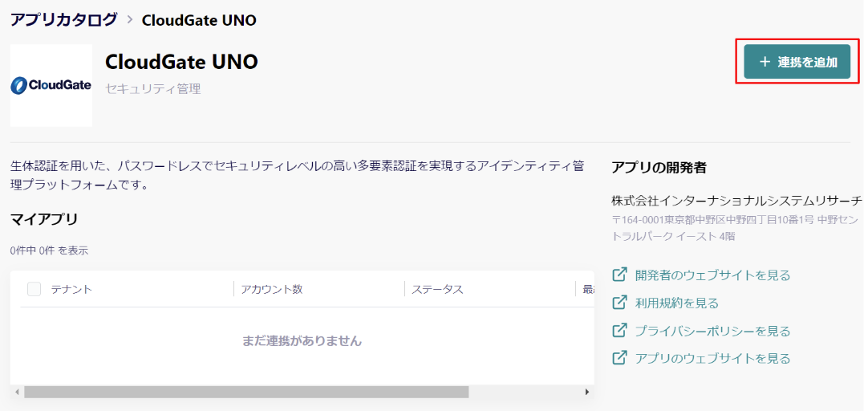Click the 連携を追加 button
The width and height of the screenshot is (868, 411).
click(x=797, y=62)
